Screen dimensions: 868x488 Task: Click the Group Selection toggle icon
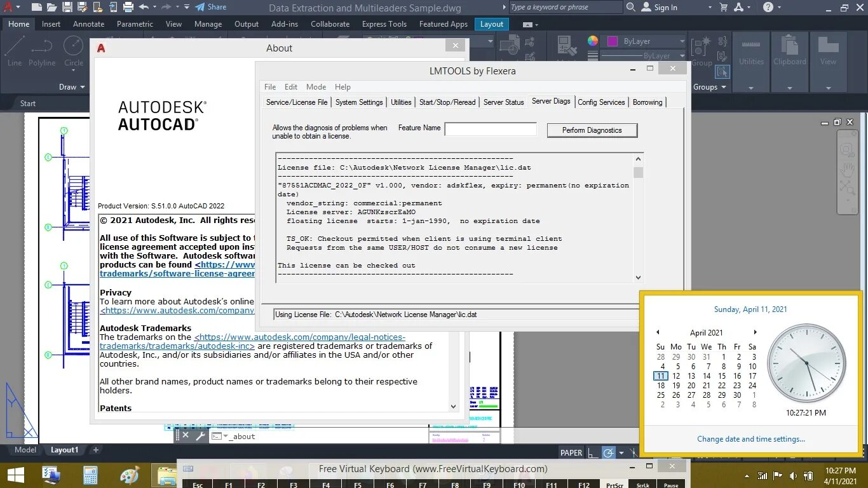722,72
